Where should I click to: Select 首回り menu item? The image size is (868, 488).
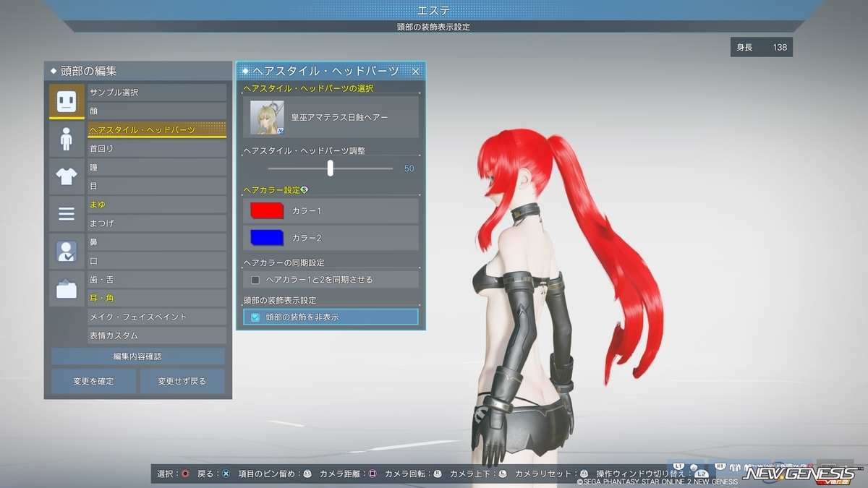(157, 148)
